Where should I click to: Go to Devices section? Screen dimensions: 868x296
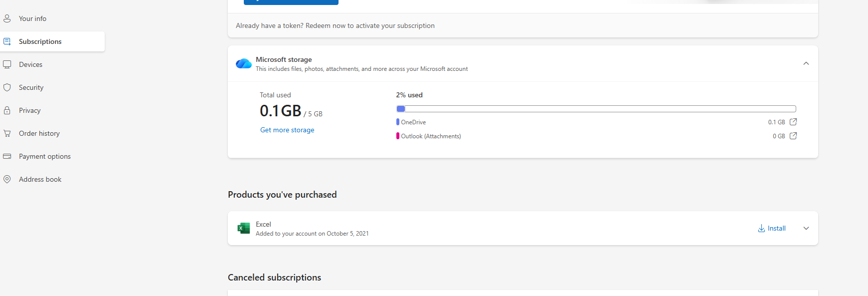30,64
